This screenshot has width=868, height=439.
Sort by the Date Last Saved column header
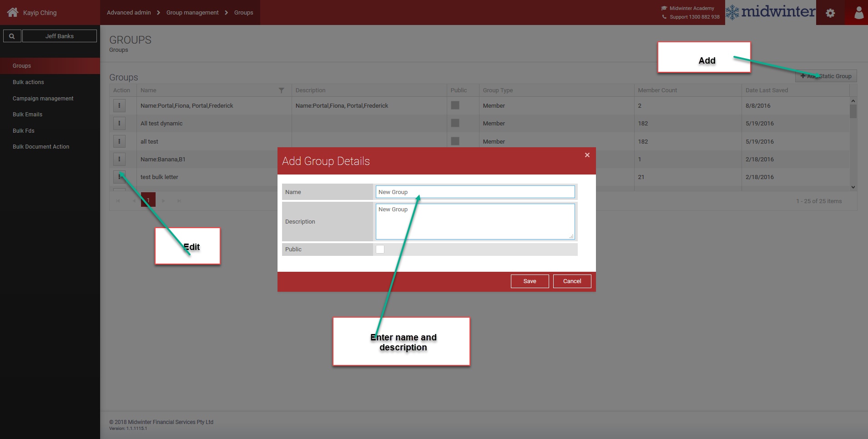pyautogui.click(x=767, y=90)
